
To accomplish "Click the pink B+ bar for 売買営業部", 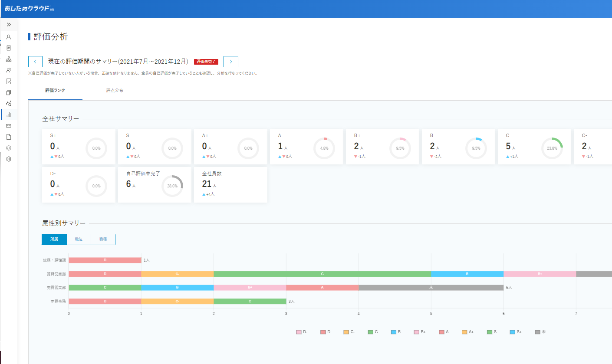I will click(250, 288).
